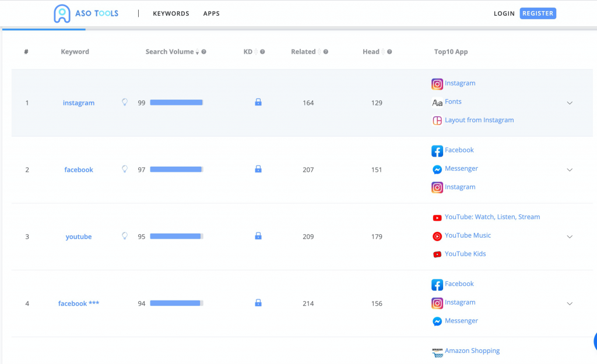Expand the instagram row's app list
This screenshot has height=364, width=597.
click(570, 103)
